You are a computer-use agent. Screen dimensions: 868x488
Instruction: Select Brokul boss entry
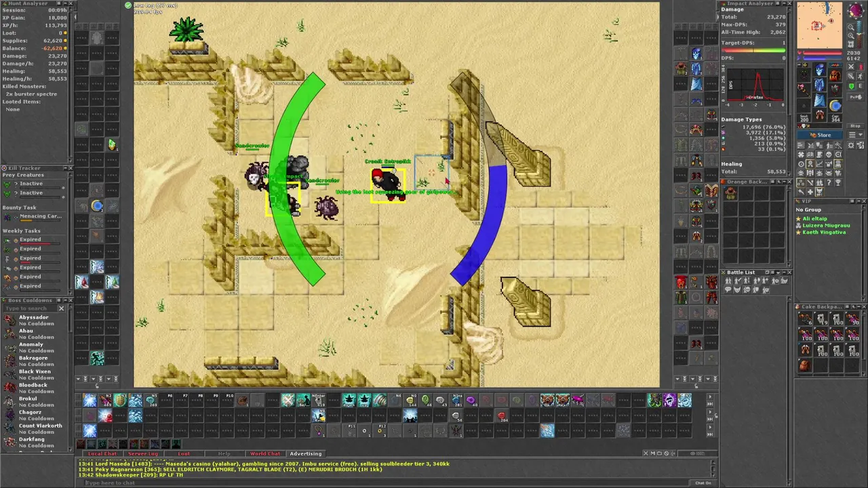(34, 401)
